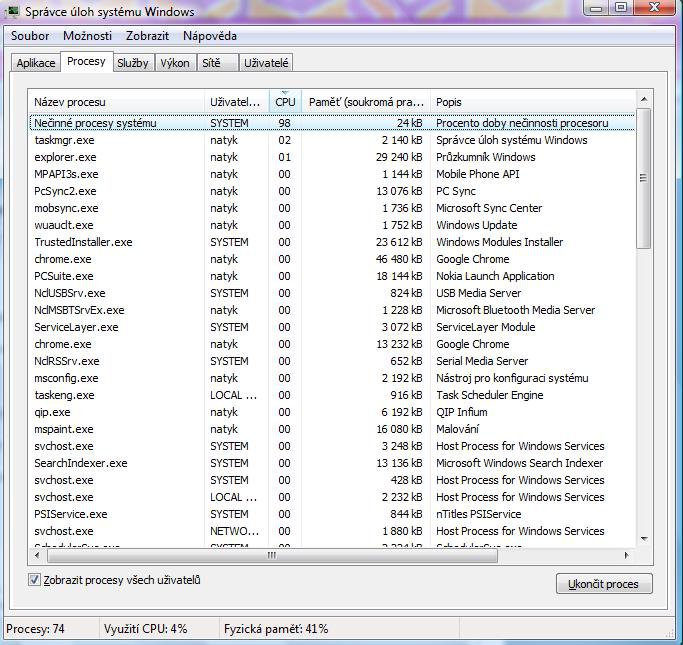Select the NclUSBSrv.exe process
Screen dimensions: 683x645
pyautogui.click(x=332, y=293)
